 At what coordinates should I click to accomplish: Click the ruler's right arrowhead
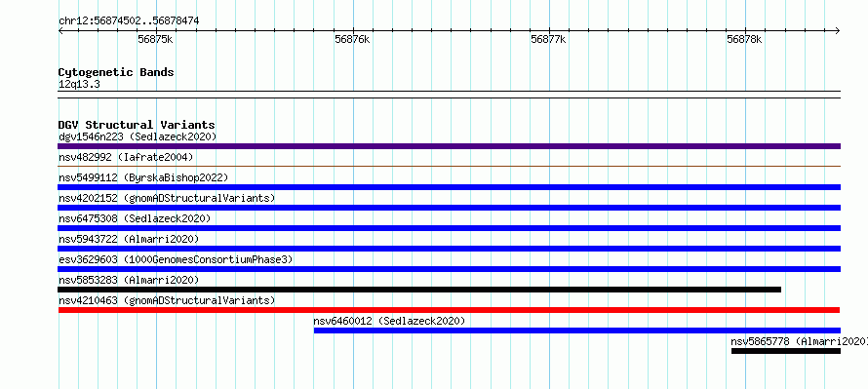tap(838, 30)
